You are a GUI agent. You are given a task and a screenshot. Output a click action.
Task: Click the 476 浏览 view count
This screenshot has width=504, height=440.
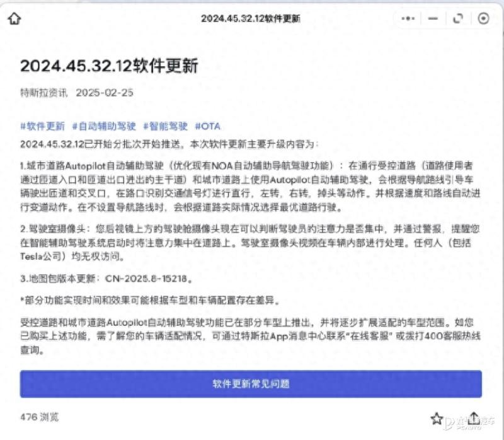[x=39, y=417]
